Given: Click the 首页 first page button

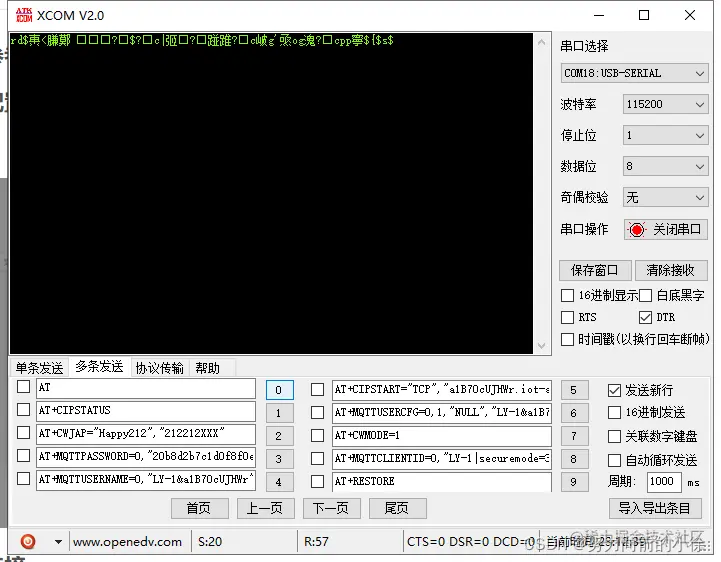Looking at the screenshot, I should pyautogui.click(x=200, y=508).
